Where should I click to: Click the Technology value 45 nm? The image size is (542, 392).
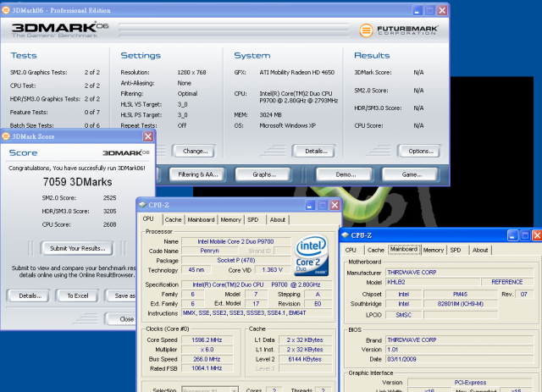pos(196,270)
